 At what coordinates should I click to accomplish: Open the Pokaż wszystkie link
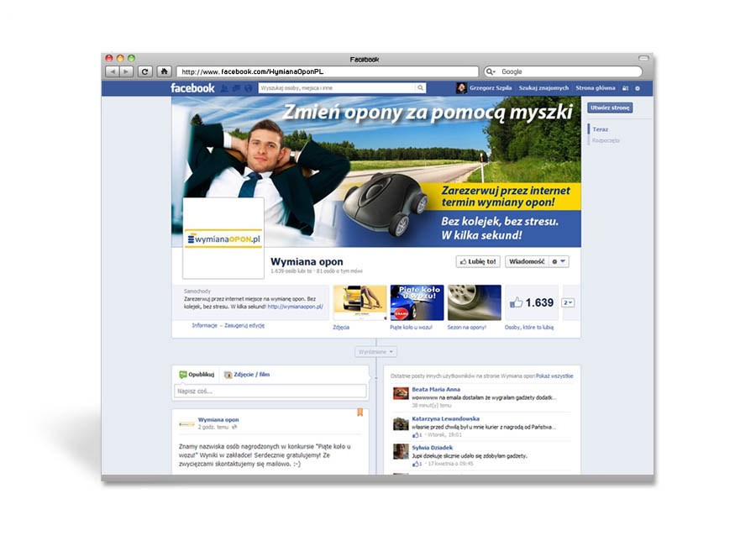click(554, 375)
